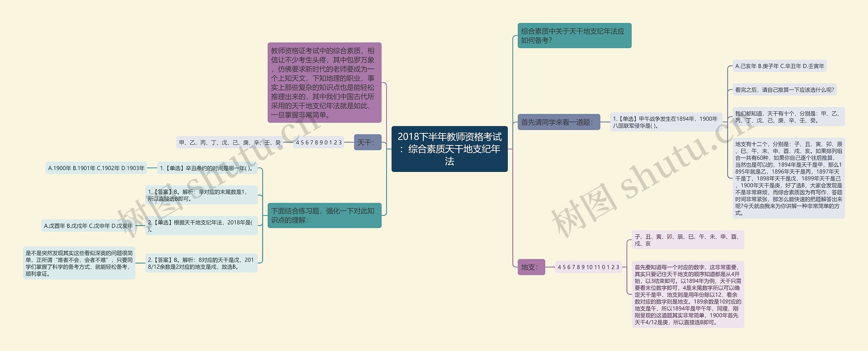This screenshot has height=351, width=868.
Task: Click the options node A.1900年 B.1901年
Action: pyautogui.click(x=96, y=168)
